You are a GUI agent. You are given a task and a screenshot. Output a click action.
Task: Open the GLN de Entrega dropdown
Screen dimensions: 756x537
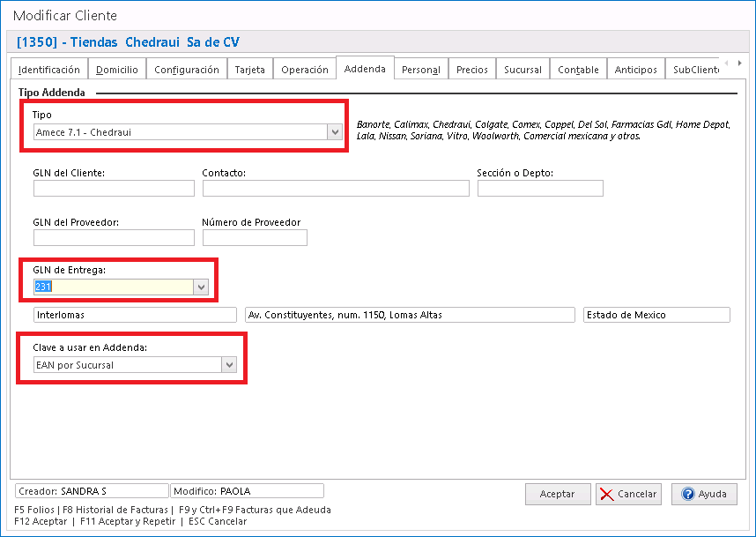click(x=201, y=287)
